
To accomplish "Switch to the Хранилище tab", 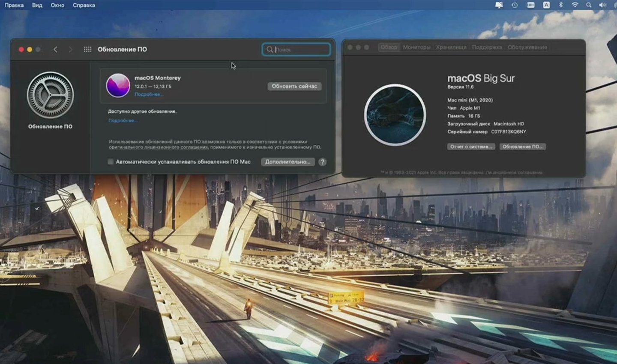I will [451, 47].
